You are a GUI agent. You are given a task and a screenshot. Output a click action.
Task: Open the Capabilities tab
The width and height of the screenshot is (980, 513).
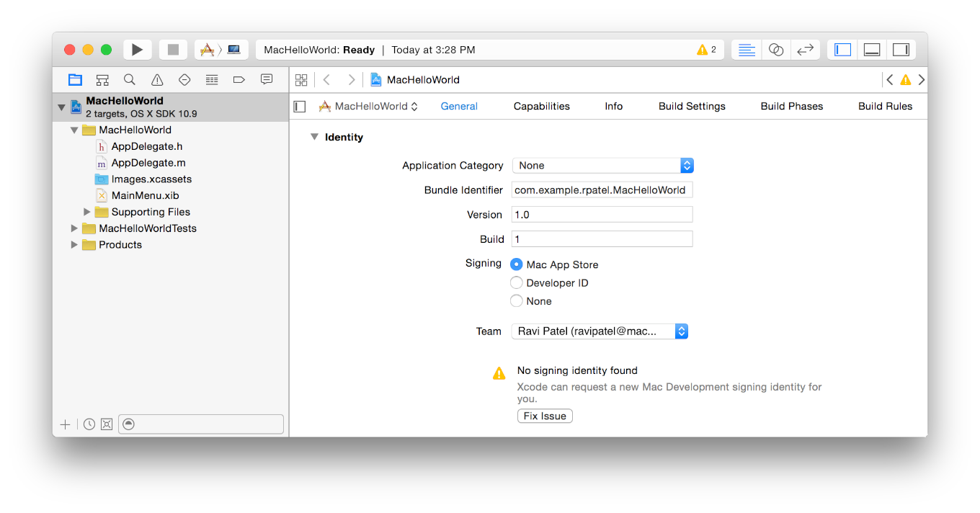(x=541, y=106)
